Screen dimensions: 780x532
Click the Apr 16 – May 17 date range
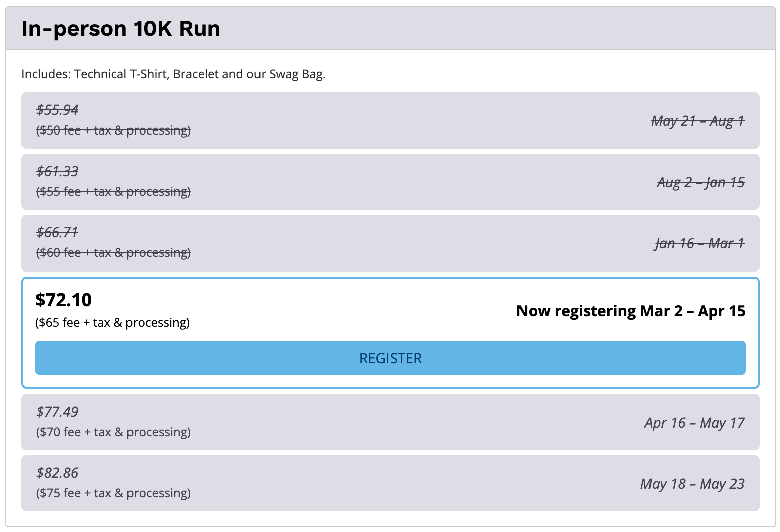[694, 423]
